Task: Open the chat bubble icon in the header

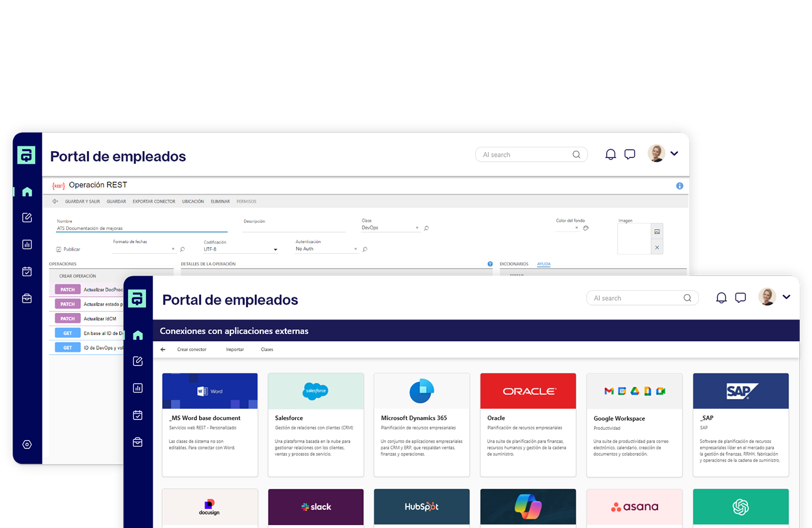Action: tap(740, 297)
